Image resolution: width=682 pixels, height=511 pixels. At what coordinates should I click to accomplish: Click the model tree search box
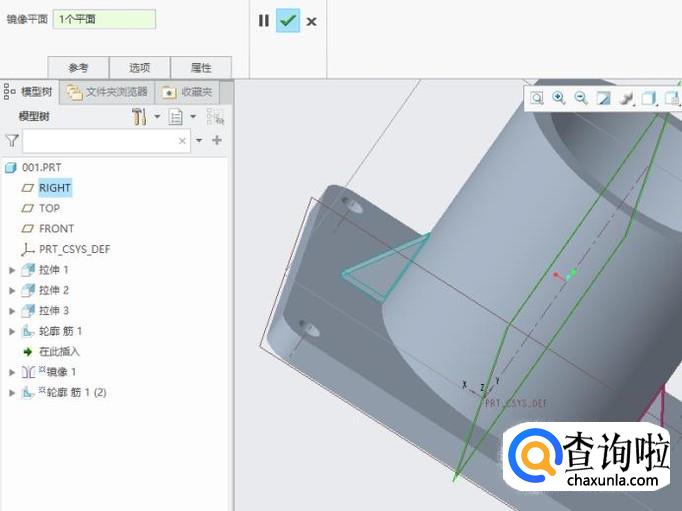pos(100,141)
